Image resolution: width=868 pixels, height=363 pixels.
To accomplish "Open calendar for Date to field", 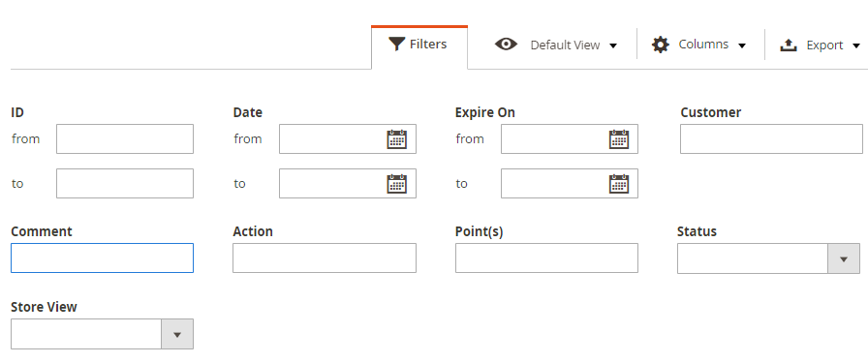I will click(396, 184).
